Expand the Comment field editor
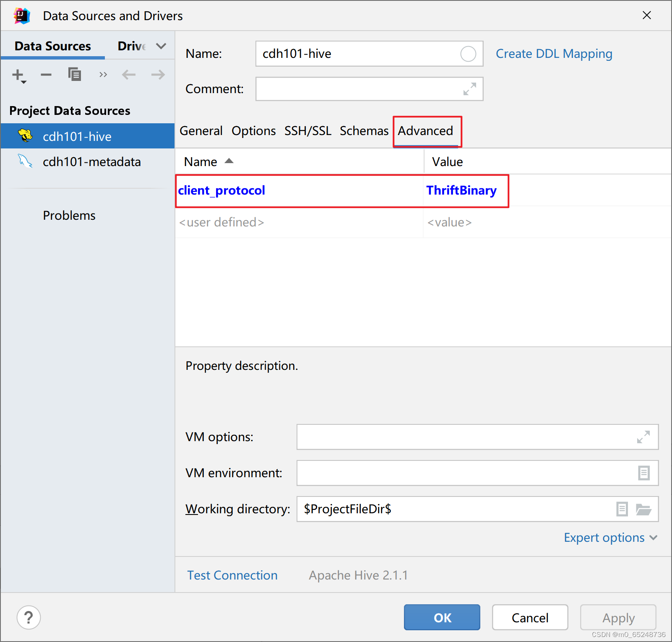 click(x=470, y=89)
